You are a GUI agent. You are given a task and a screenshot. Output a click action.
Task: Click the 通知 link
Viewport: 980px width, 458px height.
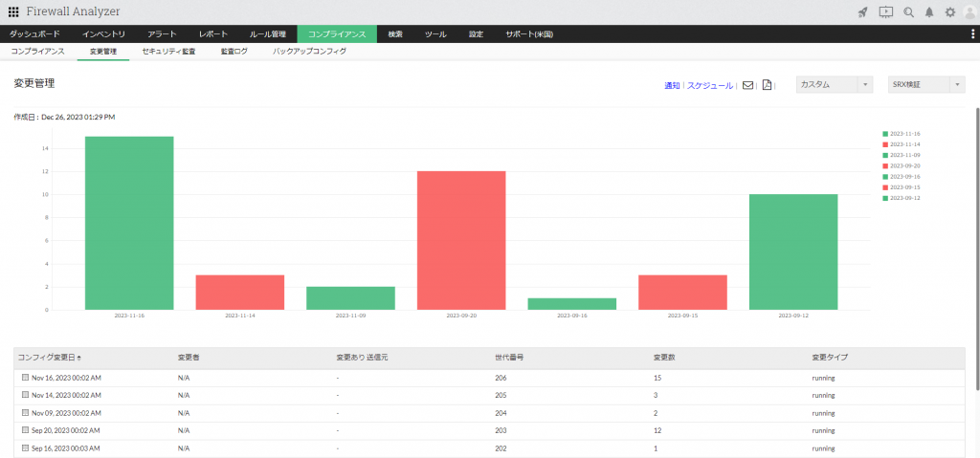pyautogui.click(x=672, y=86)
